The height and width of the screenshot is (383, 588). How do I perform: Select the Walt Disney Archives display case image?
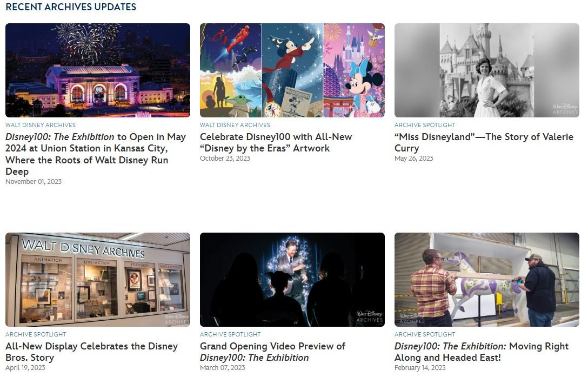(98, 280)
